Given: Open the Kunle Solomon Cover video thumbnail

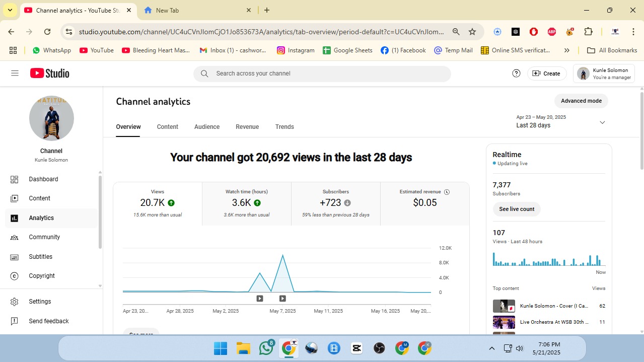Looking at the screenshot, I should pos(504,306).
